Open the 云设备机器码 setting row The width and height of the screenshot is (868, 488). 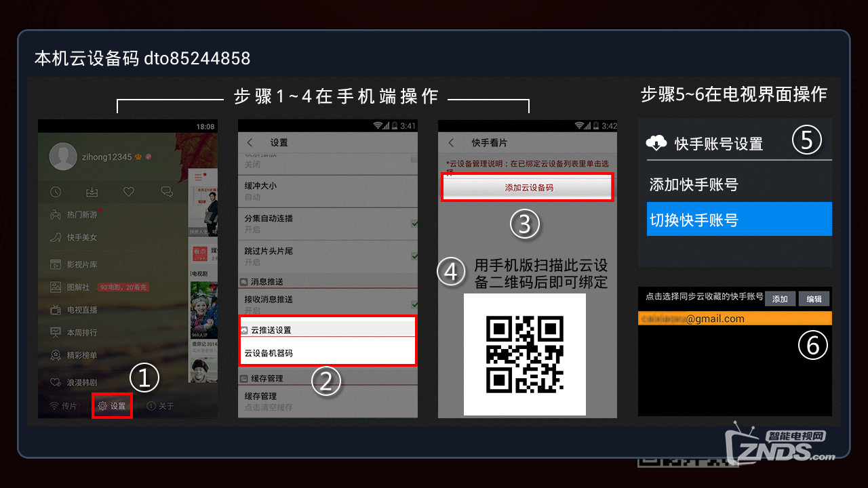click(328, 352)
